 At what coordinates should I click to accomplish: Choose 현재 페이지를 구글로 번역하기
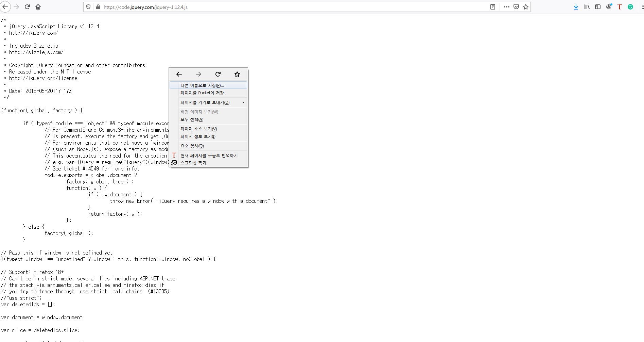coord(208,156)
